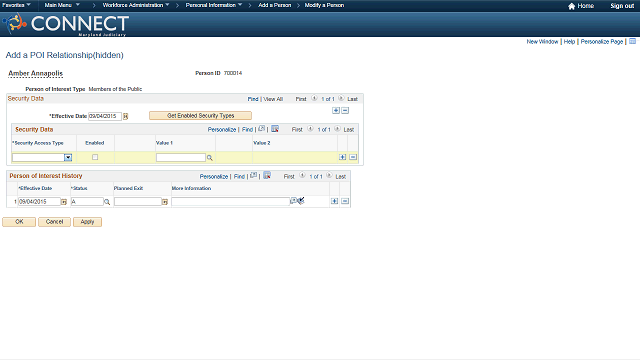This screenshot has height=360, width=640.
Task: Download Person of Interest History to spreadsheet
Action: [267, 176]
